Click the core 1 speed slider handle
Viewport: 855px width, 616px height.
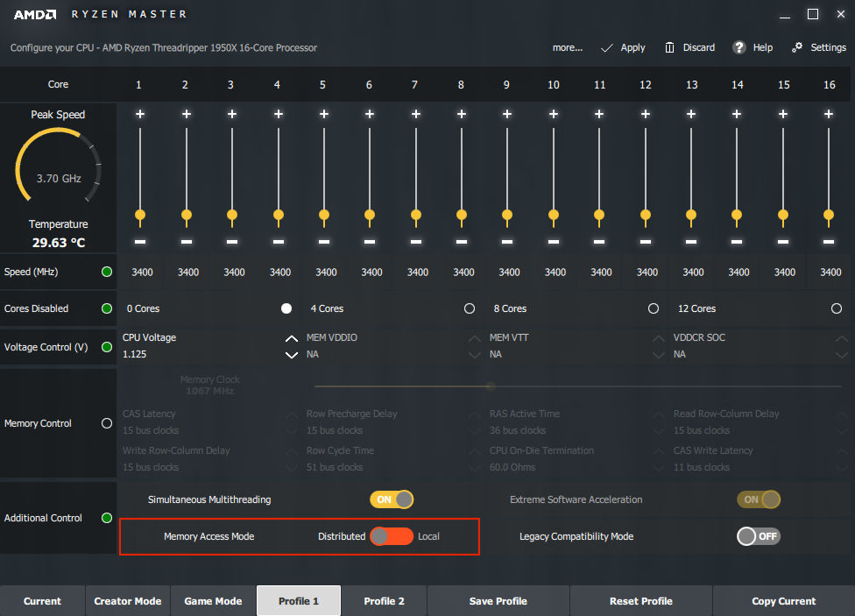(140, 216)
